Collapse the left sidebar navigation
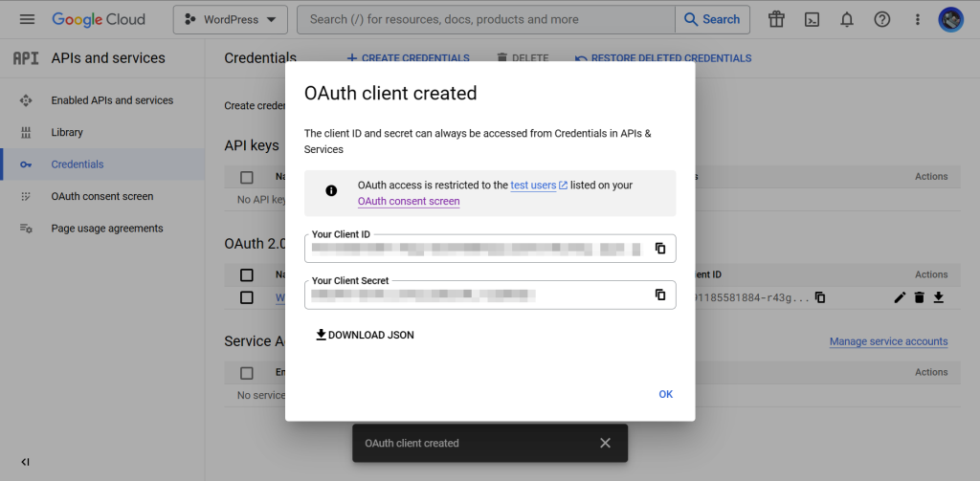 point(25,462)
